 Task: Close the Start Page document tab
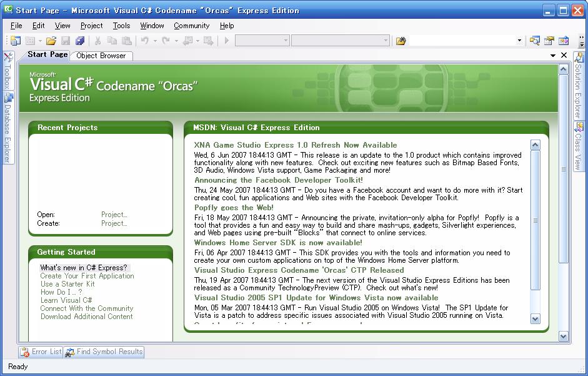(x=564, y=55)
